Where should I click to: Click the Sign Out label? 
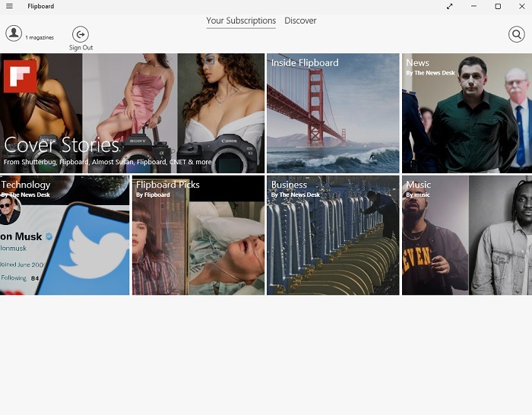click(81, 48)
